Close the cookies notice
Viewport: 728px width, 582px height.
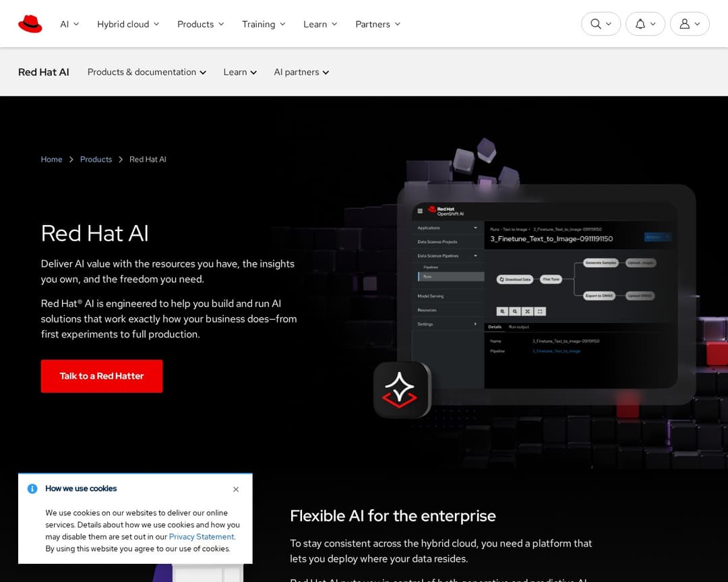point(236,489)
